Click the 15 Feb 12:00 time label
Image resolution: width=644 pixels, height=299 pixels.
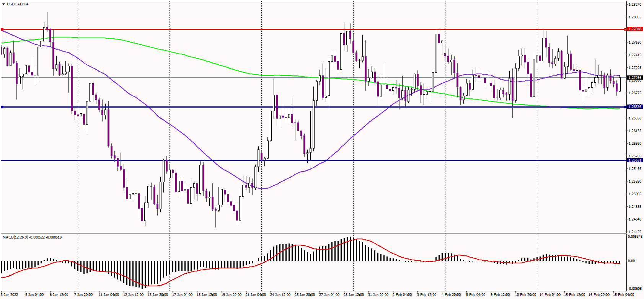tap(574, 295)
